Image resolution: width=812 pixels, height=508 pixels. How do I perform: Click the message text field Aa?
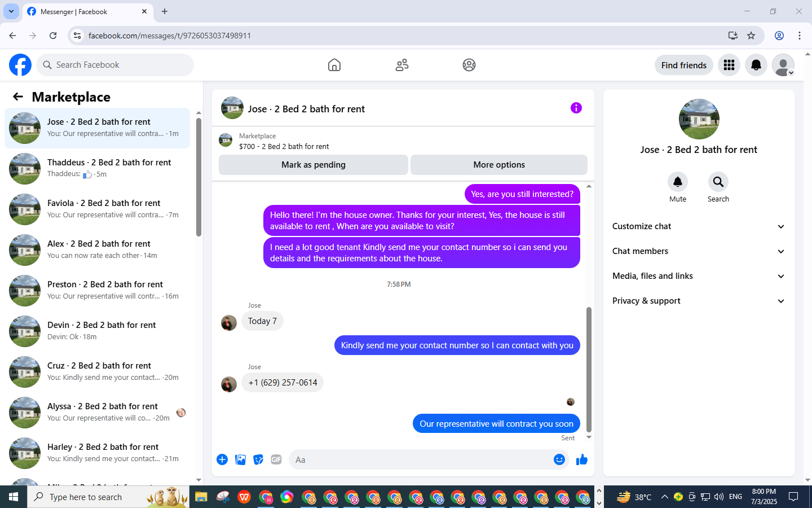pyautogui.click(x=420, y=459)
